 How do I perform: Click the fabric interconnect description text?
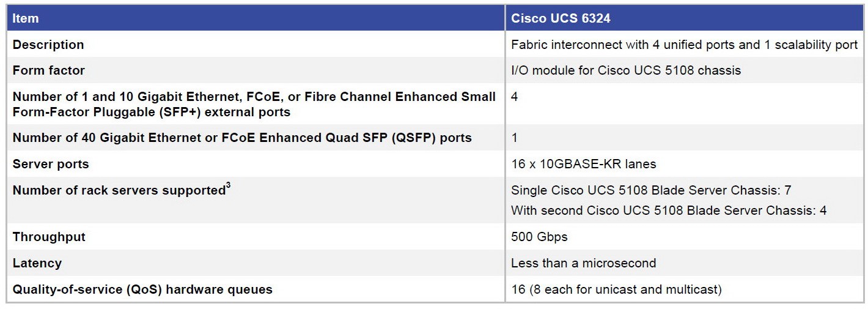(x=685, y=45)
